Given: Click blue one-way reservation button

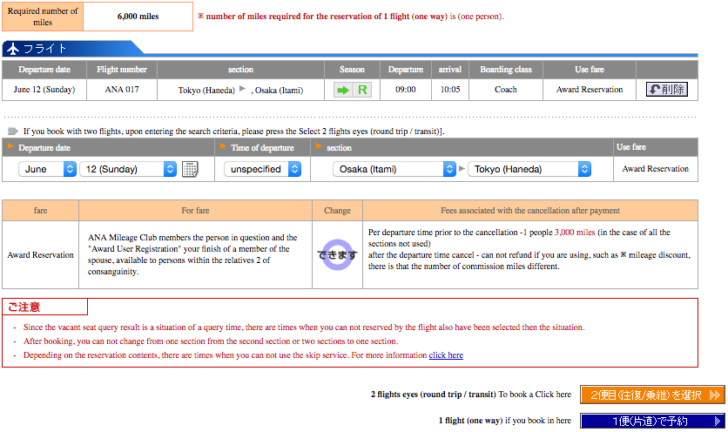Looking at the screenshot, I should (652, 421).
